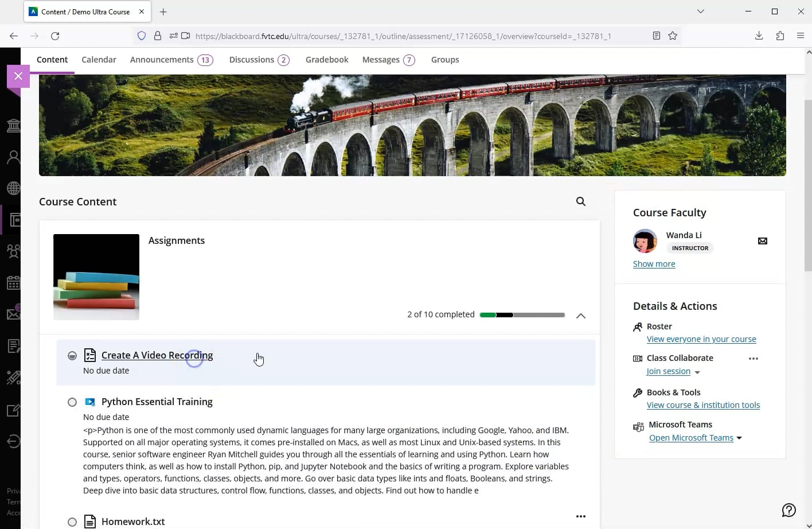Open the Sign Out icon in the sidebar

tap(13, 441)
